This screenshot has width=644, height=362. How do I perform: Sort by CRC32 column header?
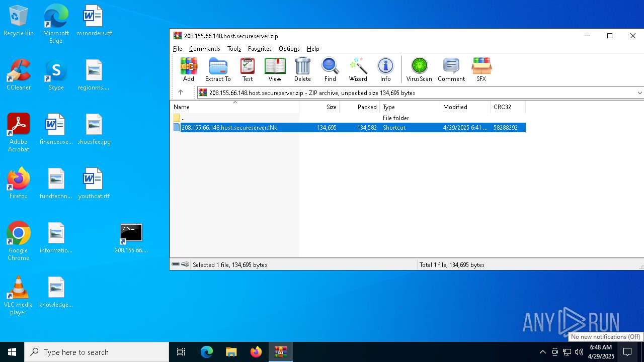[x=508, y=107]
